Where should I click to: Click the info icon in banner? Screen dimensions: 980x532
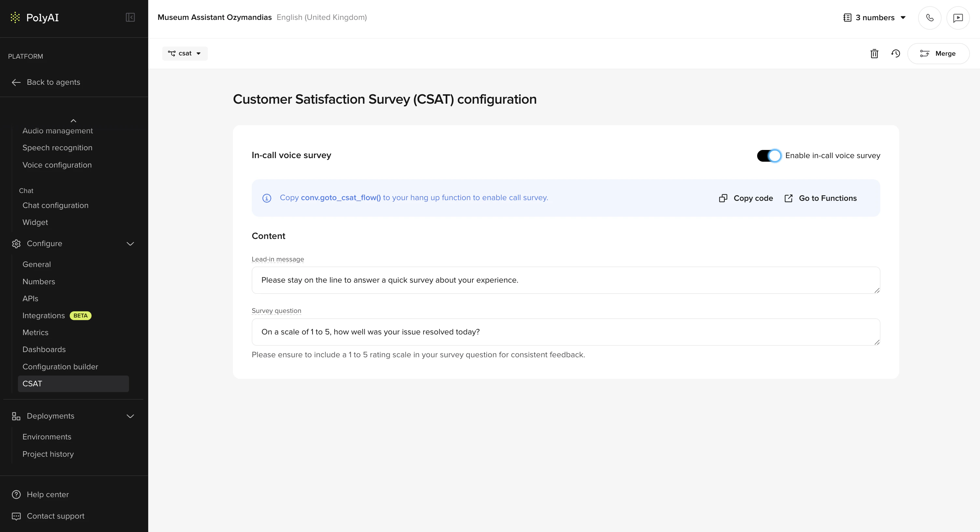pos(267,198)
